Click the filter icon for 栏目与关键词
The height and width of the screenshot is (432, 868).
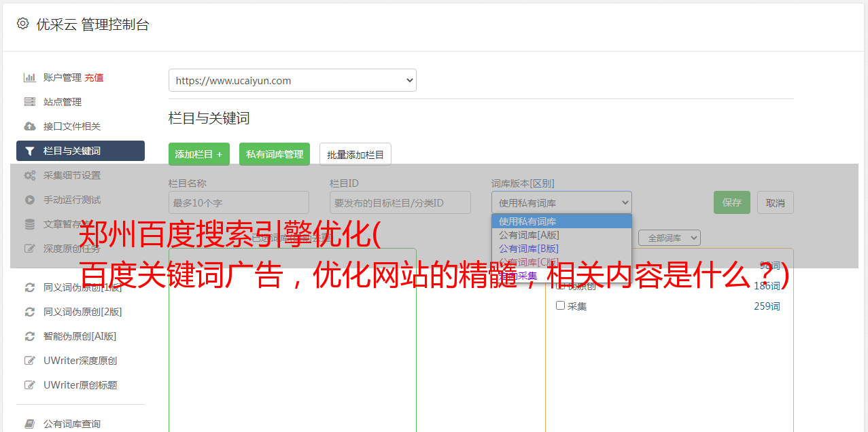click(30, 151)
